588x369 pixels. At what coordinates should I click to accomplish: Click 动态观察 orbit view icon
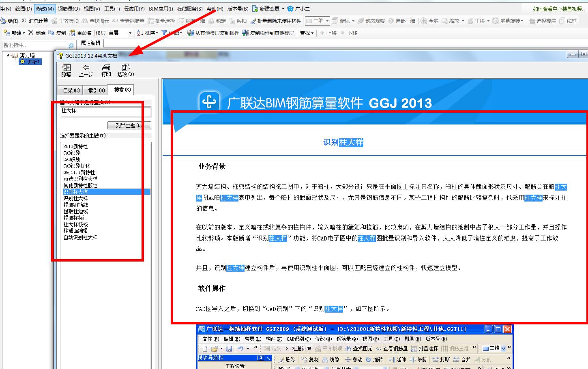(371, 21)
